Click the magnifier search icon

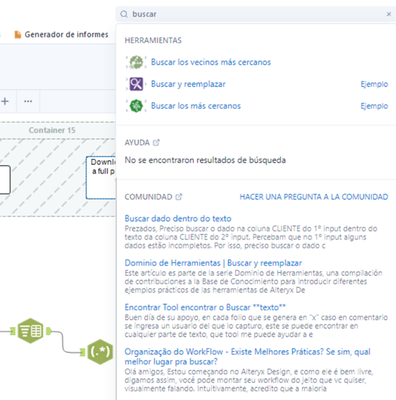tap(124, 14)
